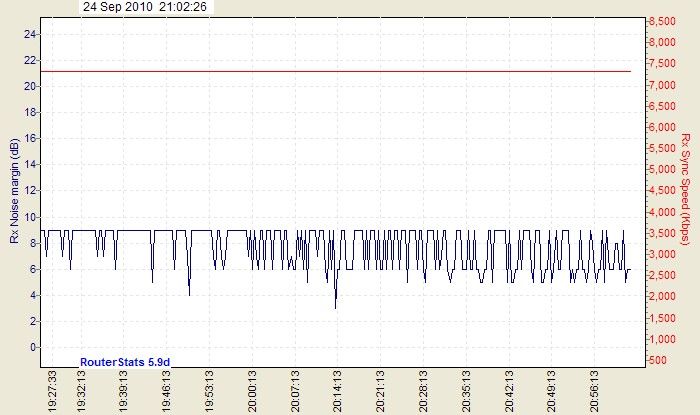The width and height of the screenshot is (700, 415).
Task: Click the Rx Noise margin (dB) axis title
Action: pos(14,192)
